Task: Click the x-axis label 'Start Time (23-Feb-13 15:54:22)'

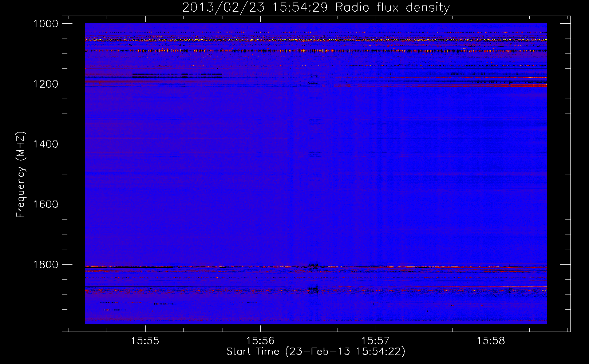Action: [x=316, y=352]
